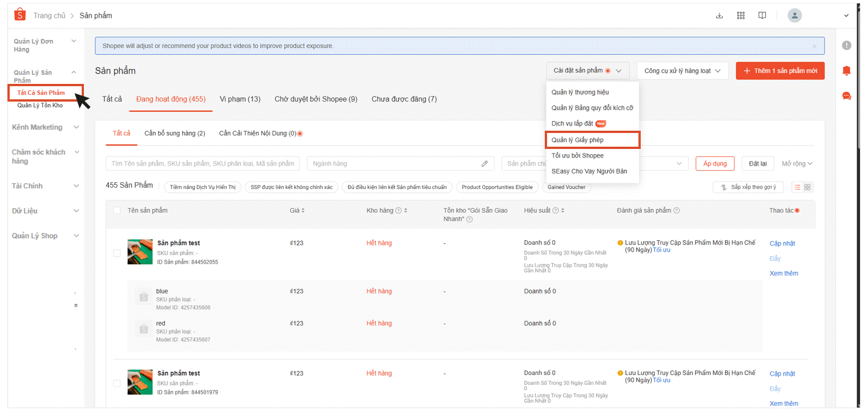Click the pencil icon in Ngành hàng field
Screen dimensions: 868x411
tap(484, 164)
